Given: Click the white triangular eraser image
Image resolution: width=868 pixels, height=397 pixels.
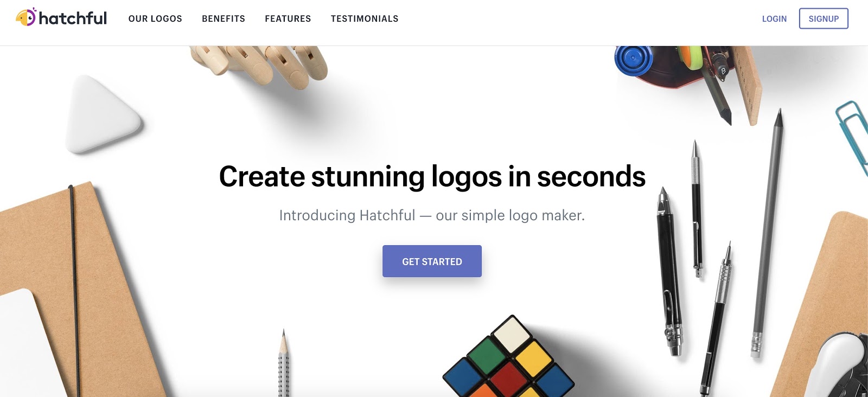Looking at the screenshot, I should 102,114.
